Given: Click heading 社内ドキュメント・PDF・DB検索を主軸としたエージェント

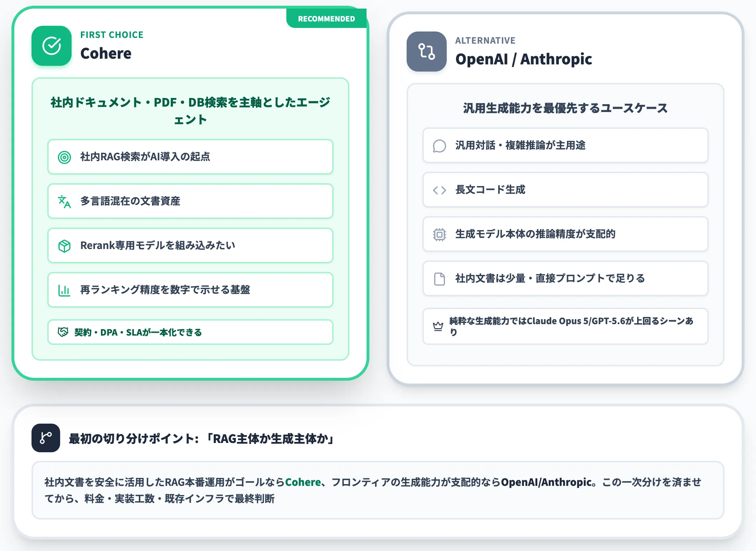Looking at the screenshot, I should pyautogui.click(x=190, y=111).
